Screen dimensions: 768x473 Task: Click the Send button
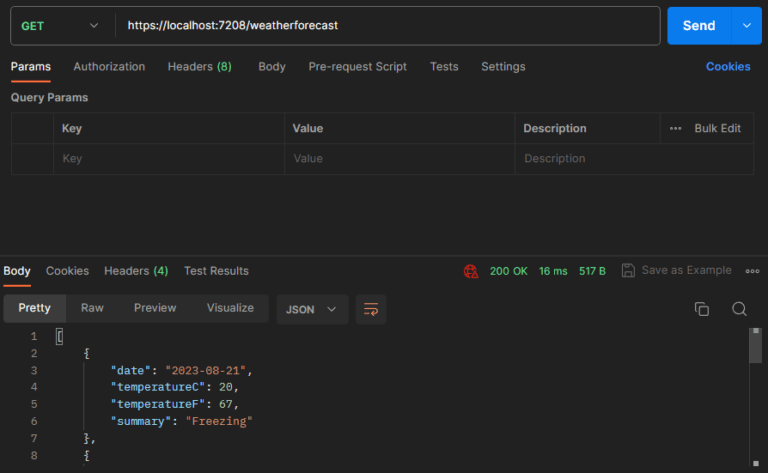point(699,25)
